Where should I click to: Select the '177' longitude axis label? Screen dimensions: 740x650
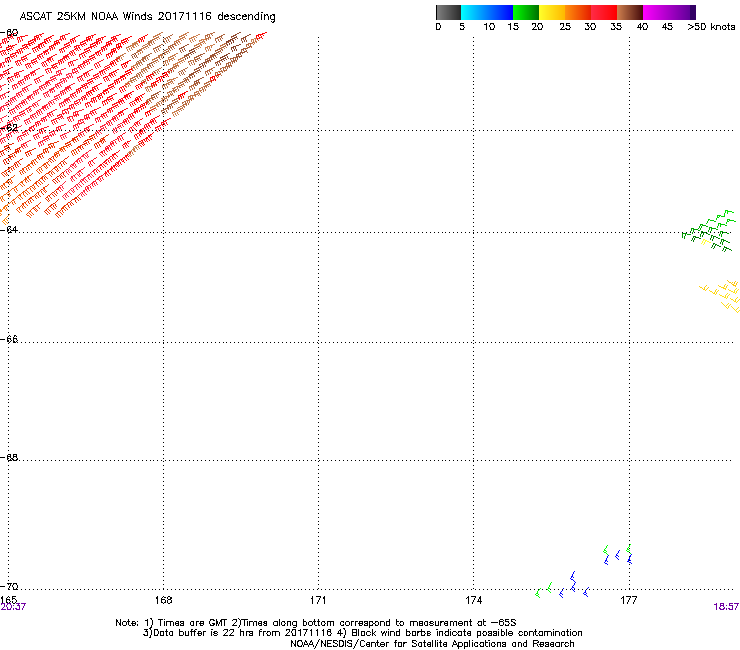click(x=629, y=600)
